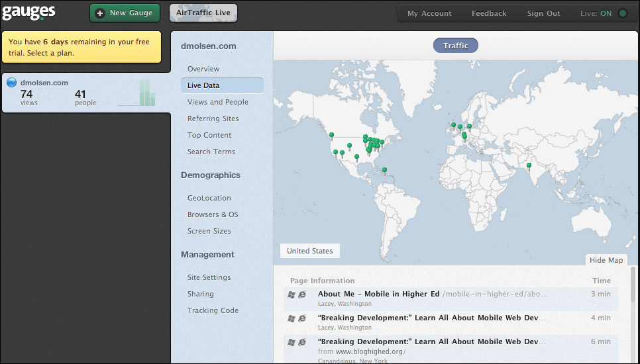Click the free trial Select a plan notice
Screen dimensions: 640x364
click(x=81, y=47)
